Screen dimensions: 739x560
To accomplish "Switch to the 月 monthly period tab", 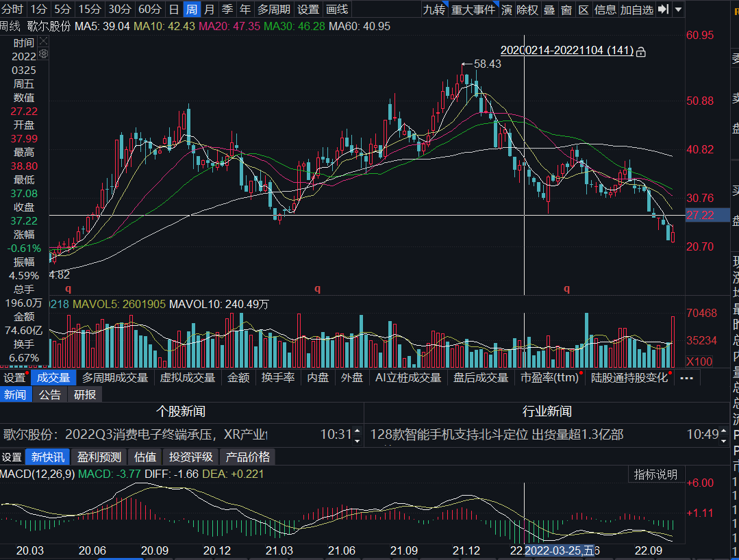I will point(210,10).
